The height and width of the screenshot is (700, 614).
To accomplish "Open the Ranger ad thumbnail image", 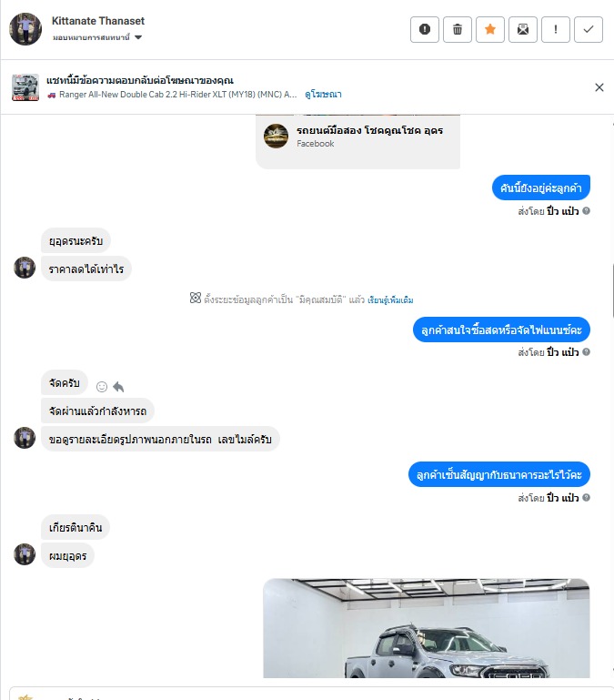I will coord(25,87).
